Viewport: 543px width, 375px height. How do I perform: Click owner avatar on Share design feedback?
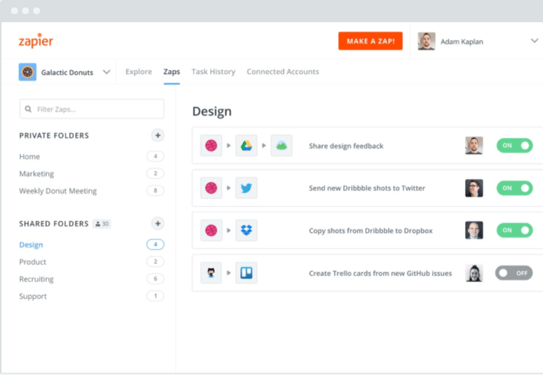(474, 145)
